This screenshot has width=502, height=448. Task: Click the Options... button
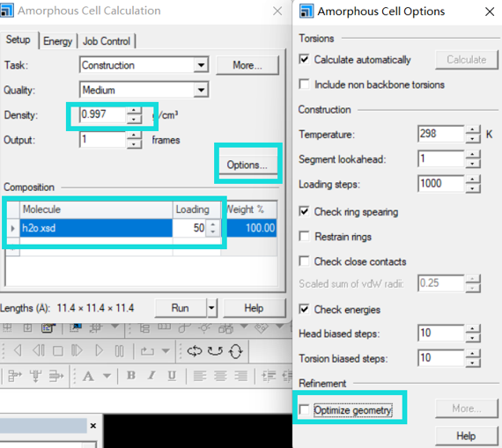click(x=247, y=165)
